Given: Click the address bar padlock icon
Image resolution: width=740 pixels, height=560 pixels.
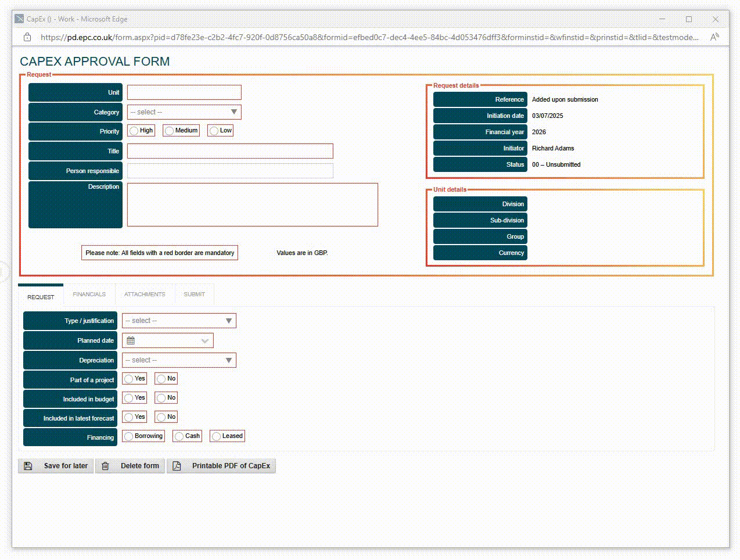Looking at the screenshot, I should coord(27,37).
